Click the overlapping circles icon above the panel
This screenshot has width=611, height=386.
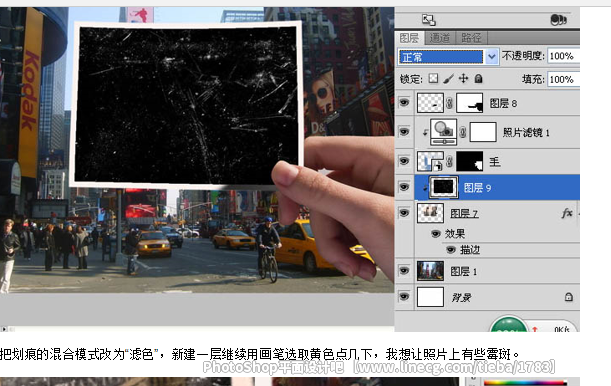pos(558,19)
